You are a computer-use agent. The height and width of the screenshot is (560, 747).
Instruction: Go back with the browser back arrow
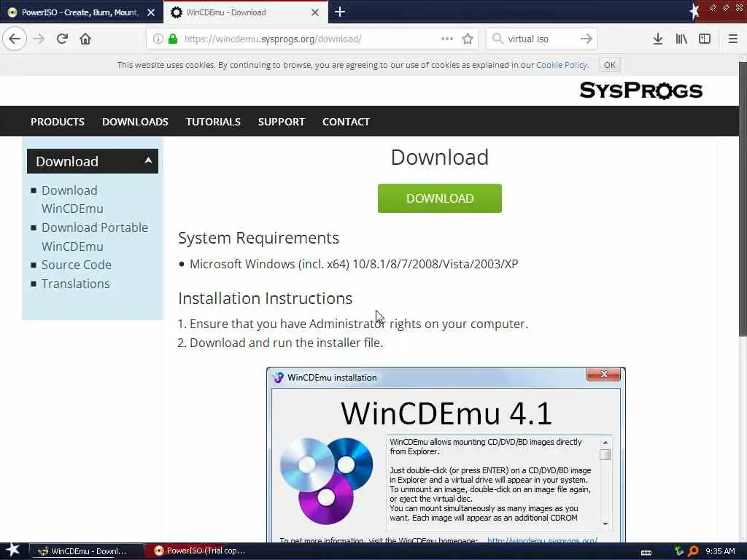[15, 39]
